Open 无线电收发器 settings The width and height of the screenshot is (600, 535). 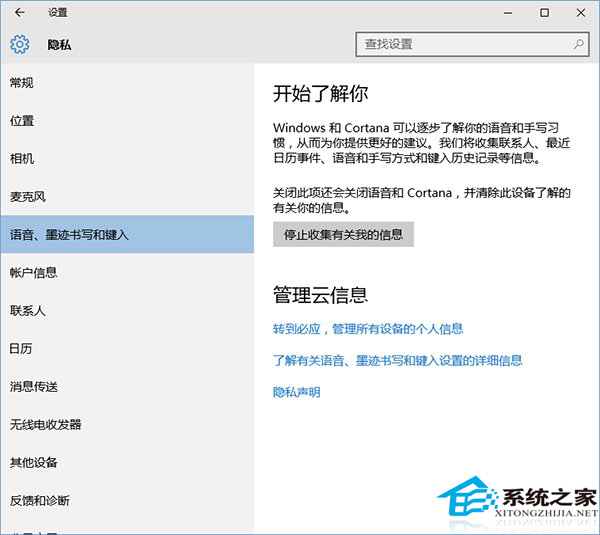pyautogui.click(x=127, y=424)
